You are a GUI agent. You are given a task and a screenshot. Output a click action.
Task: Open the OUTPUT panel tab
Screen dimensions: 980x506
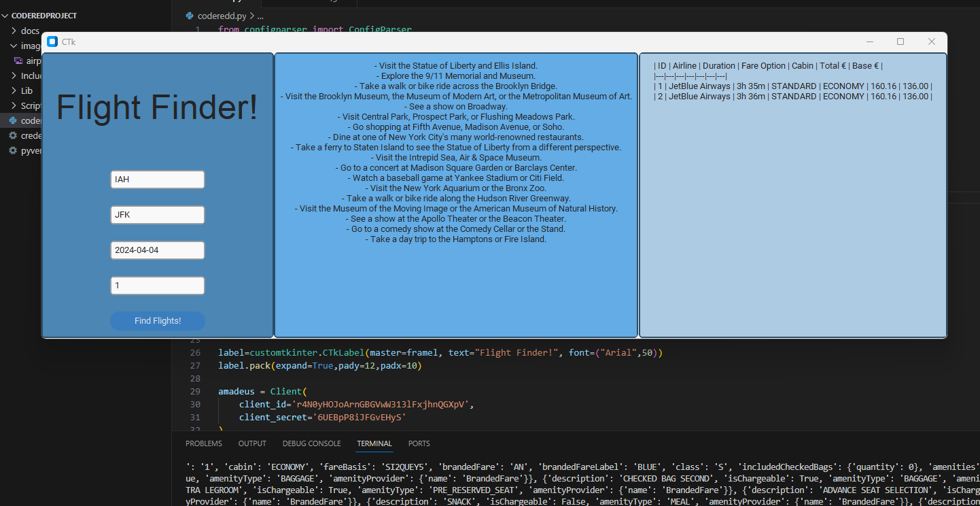pyautogui.click(x=252, y=443)
